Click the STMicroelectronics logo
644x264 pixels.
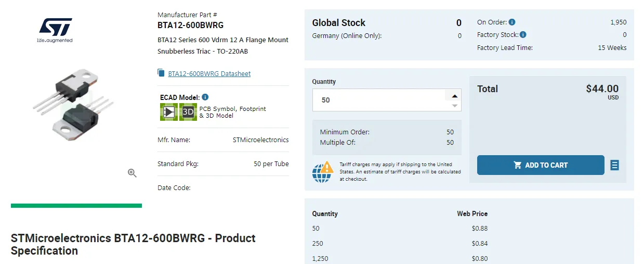[x=55, y=30]
